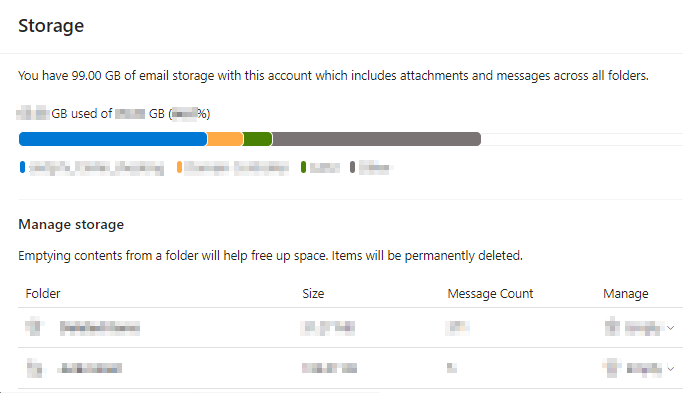Image resolution: width=683 pixels, height=393 pixels.
Task: Click the gray segment of the storage bar
Action: tap(376, 139)
